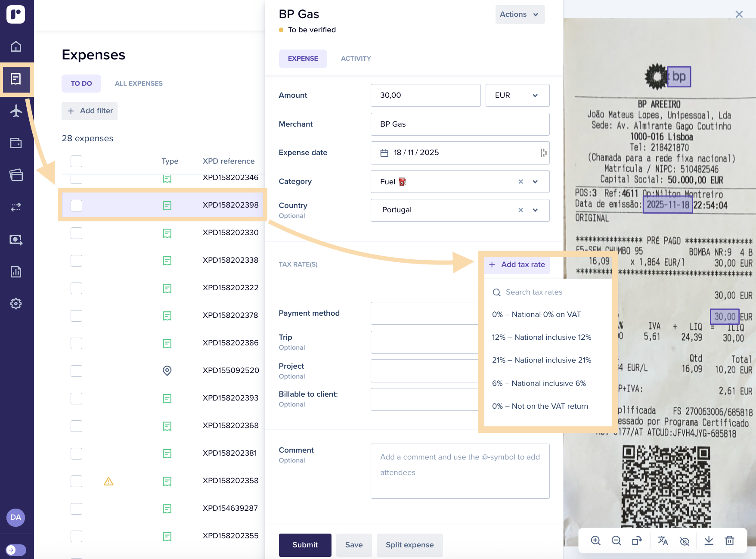Click the Submit button
Screen dimensions: 756x559
[305, 545]
